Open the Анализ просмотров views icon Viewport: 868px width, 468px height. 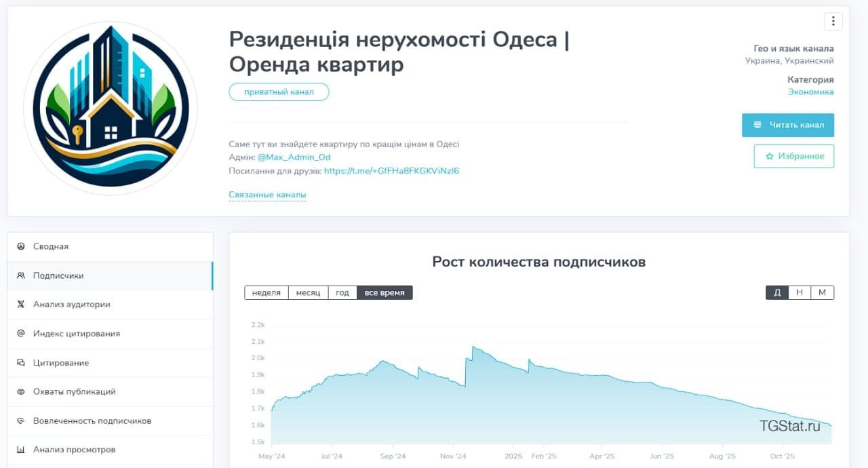[x=22, y=449]
